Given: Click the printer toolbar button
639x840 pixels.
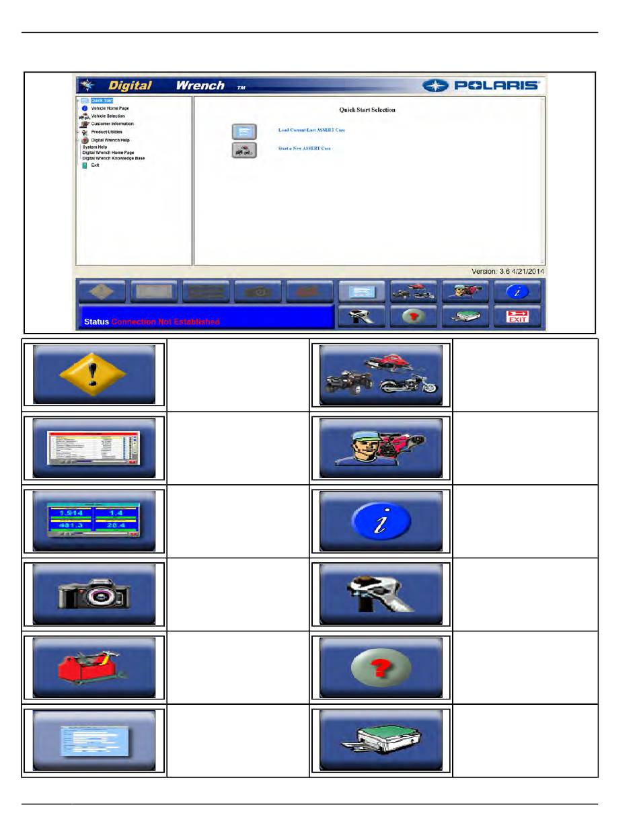Looking at the screenshot, I should pos(465,316).
